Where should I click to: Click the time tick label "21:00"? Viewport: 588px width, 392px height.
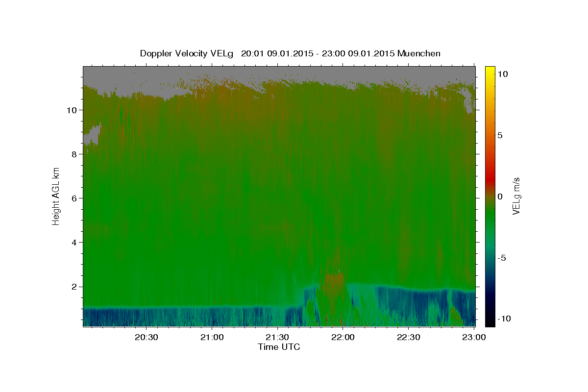tap(212, 338)
